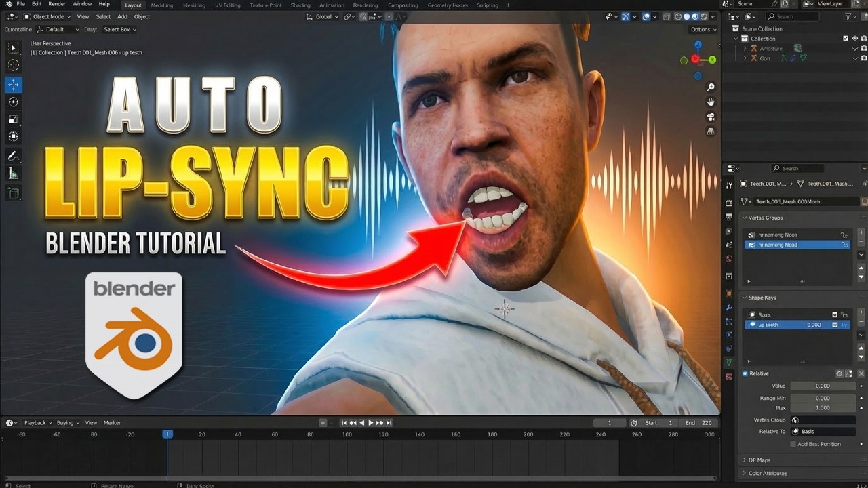Viewport: 868px width, 488px height.
Task: Toggle the Collection exclude checkbox in outliner
Action: pos(846,39)
